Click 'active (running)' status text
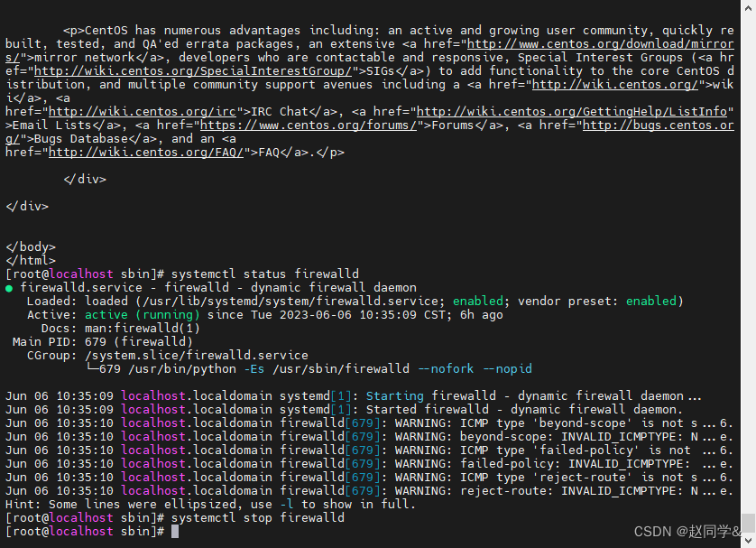This screenshot has height=548, width=756. [143, 314]
